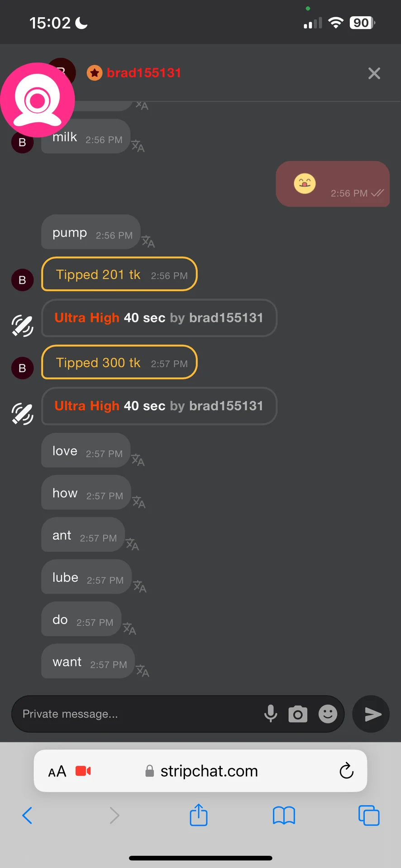Start voice input with microphone icon
The height and width of the screenshot is (868, 401).
[271, 714]
